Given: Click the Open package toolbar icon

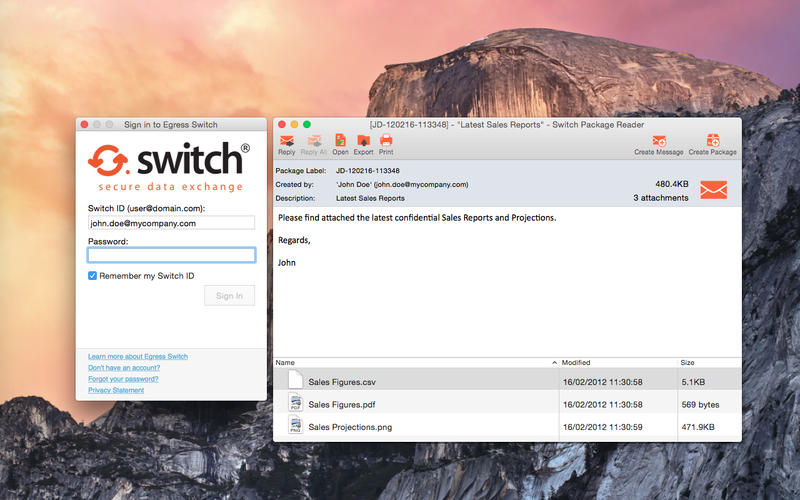Looking at the screenshot, I should 340,141.
